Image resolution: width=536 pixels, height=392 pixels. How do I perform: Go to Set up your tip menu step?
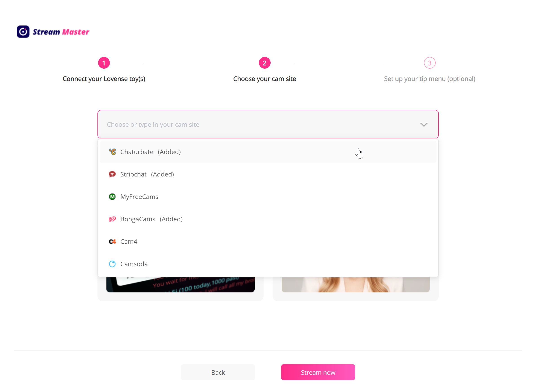click(430, 78)
